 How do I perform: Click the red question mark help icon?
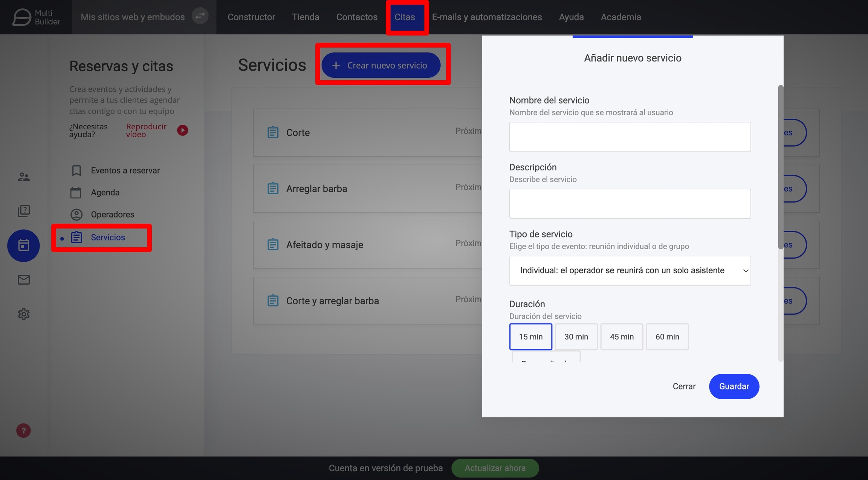[x=23, y=431]
